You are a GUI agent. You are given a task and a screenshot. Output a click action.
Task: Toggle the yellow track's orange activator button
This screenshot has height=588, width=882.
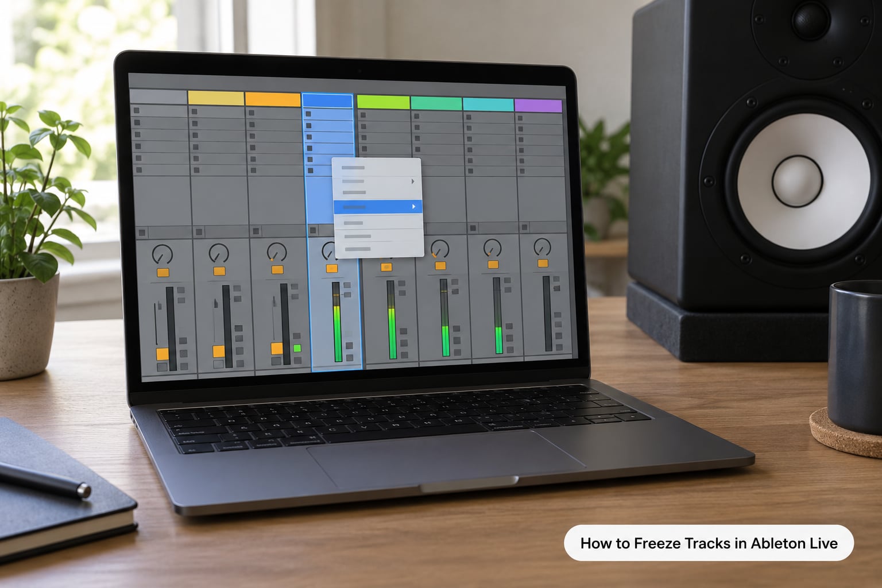(x=219, y=271)
